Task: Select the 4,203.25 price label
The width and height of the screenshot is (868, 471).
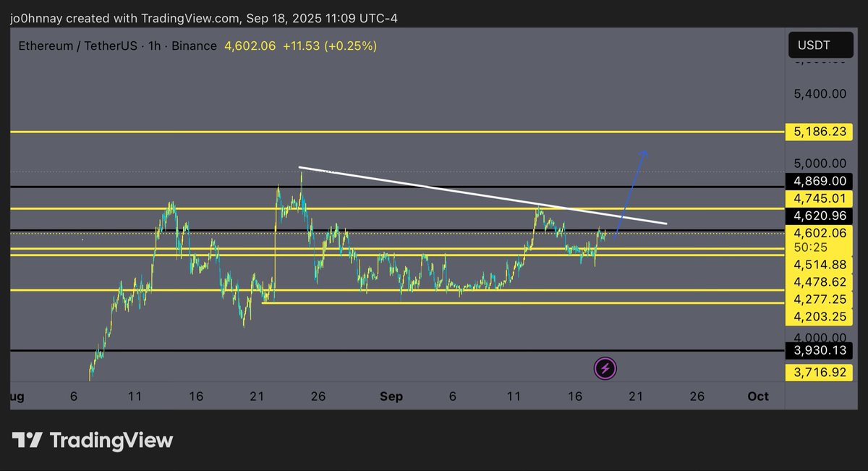Action: pyautogui.click(x=820, y=317)
